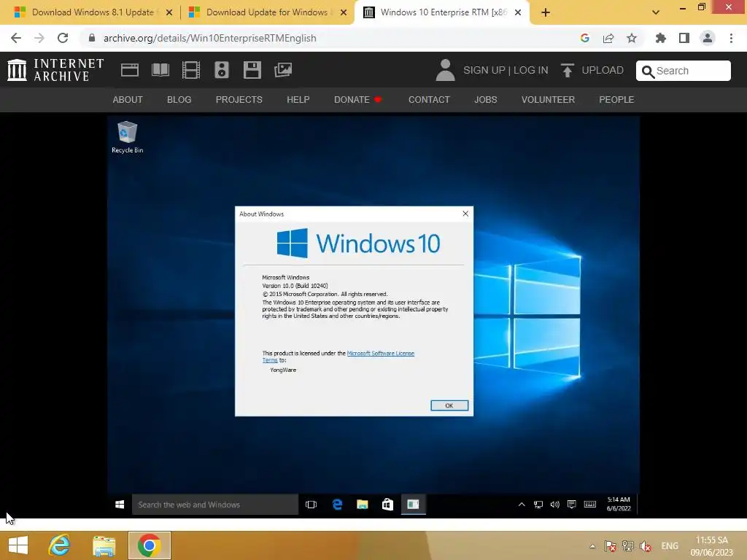747x560 pixels.
Task: Open the Internet Archive video icon
Action: [x=190, y=70]
